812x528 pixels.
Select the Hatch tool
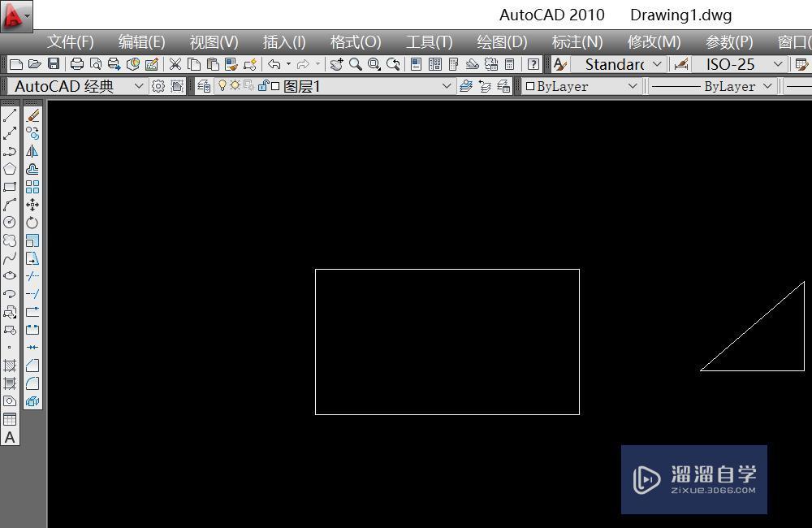(10, 366)
